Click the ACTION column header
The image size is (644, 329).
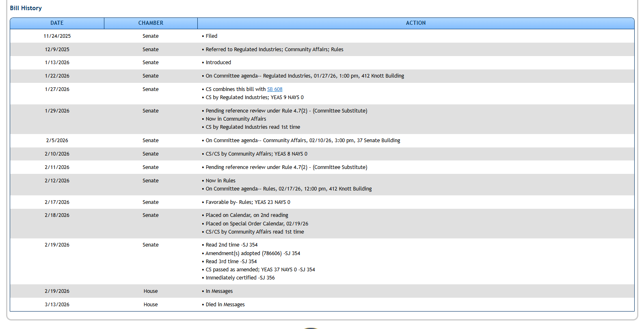415,23
